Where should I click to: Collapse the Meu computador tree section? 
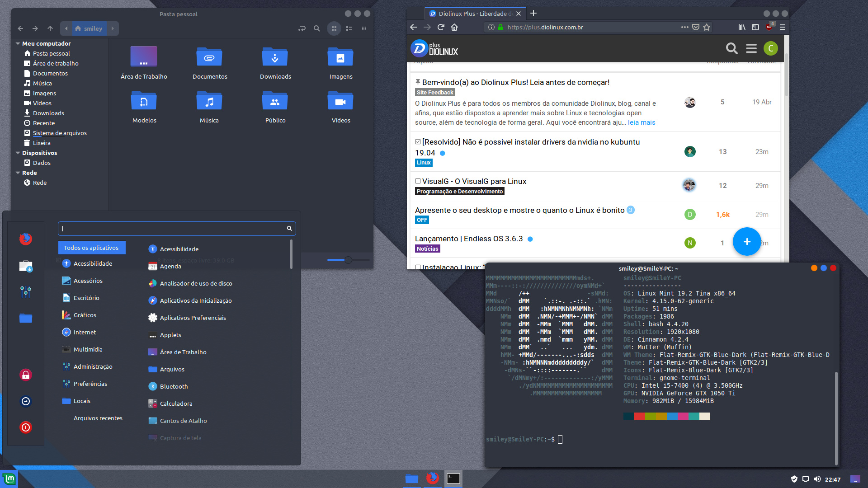[18, 43]
